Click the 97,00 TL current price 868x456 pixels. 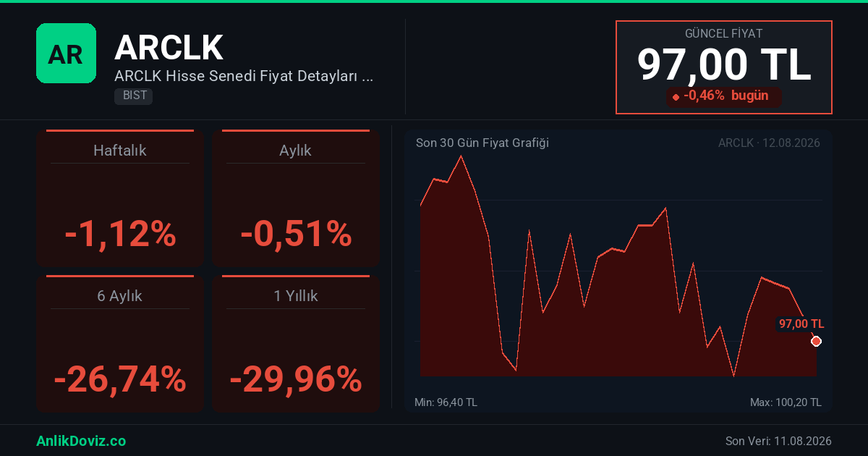[724, 64]
